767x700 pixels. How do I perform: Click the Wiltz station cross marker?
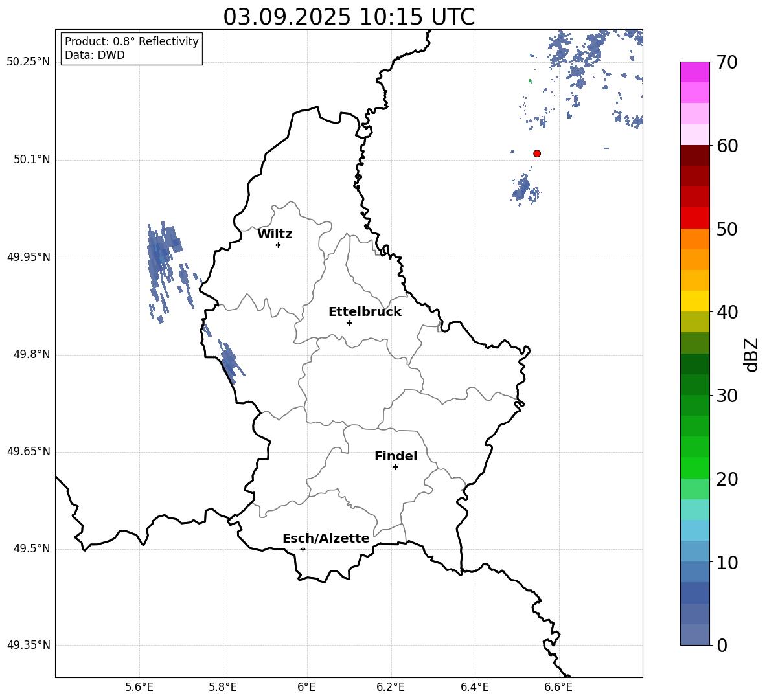click(279, 245)
